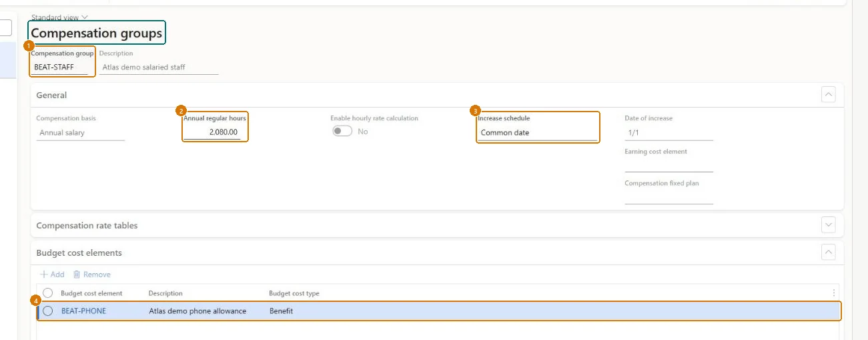Select the BEAT-PHONE row circle
This screenshot has width=868, height=340.
[48, 311]
